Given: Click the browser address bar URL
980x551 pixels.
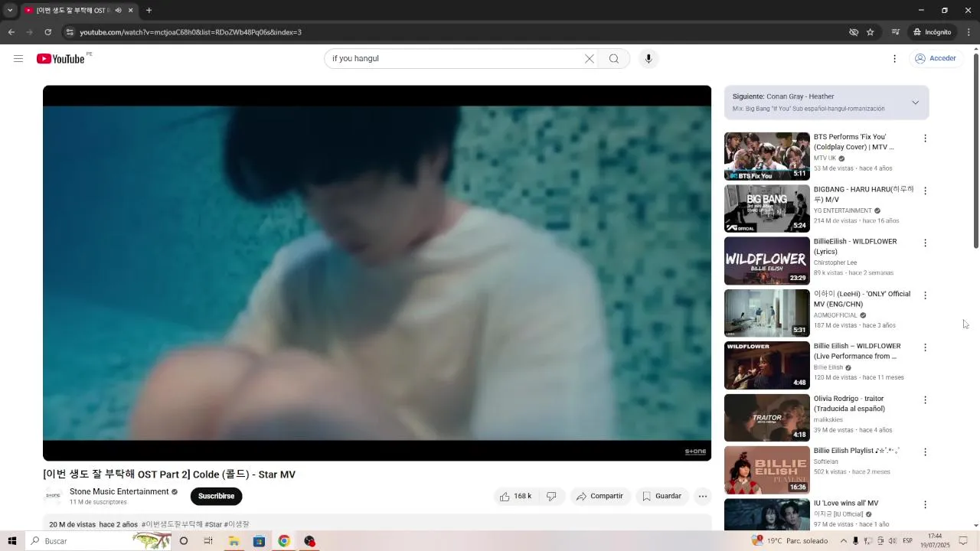Looking at the screenshot, I should (191, 32).
